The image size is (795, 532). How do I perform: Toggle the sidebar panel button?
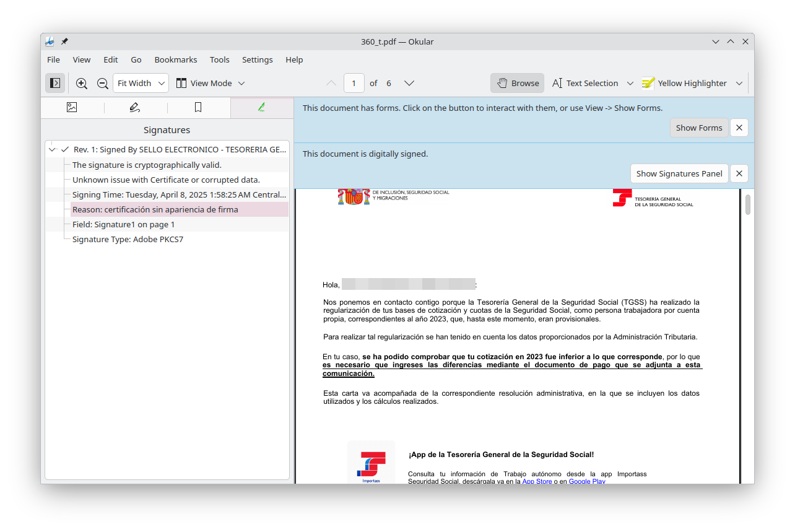[x=54, y=83]
